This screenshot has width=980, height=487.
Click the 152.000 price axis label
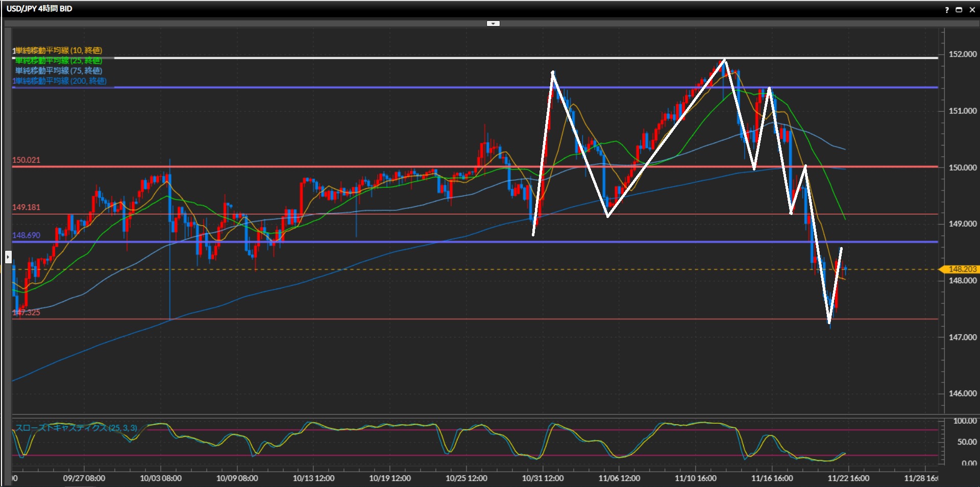[962, 54]
